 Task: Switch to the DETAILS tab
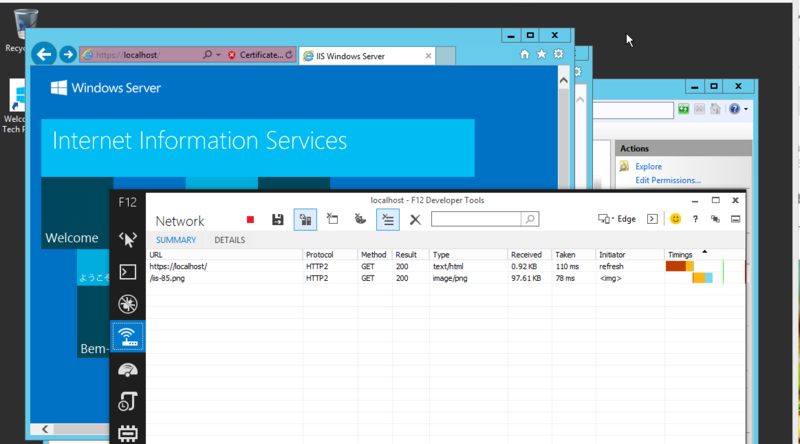230,240
